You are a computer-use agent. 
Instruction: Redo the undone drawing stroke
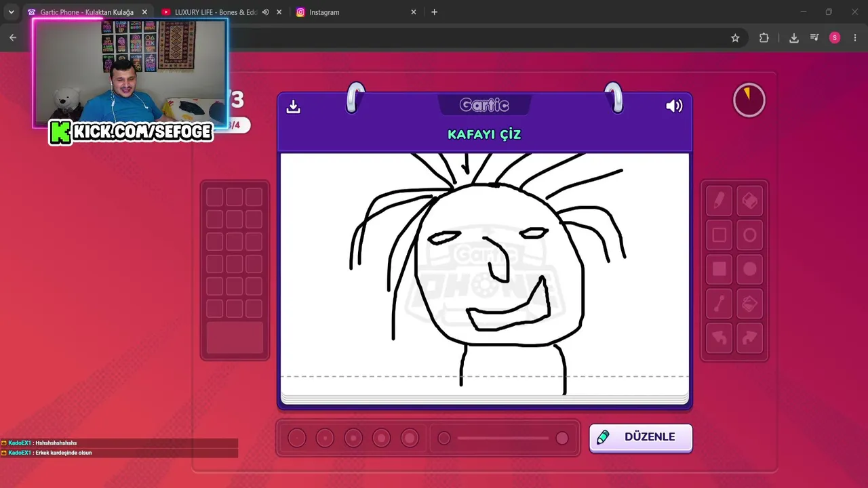749,338
